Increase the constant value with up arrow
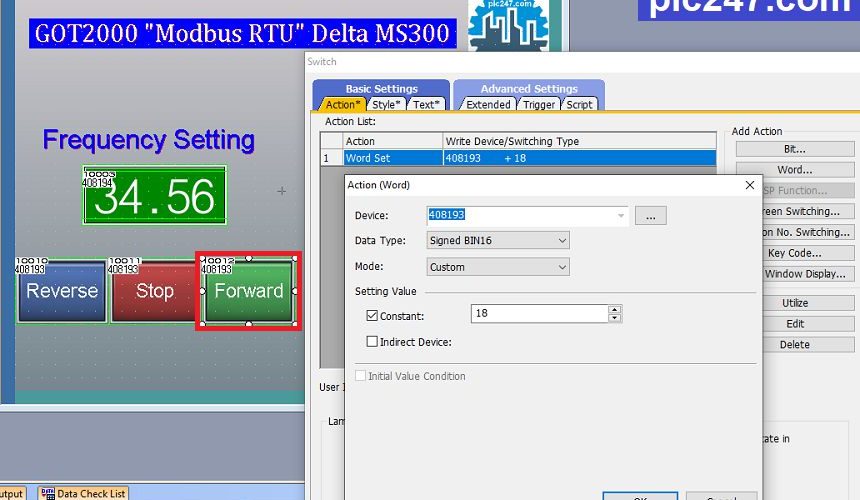The height and width of the screenshot is (500, 860). coord(615,309)
